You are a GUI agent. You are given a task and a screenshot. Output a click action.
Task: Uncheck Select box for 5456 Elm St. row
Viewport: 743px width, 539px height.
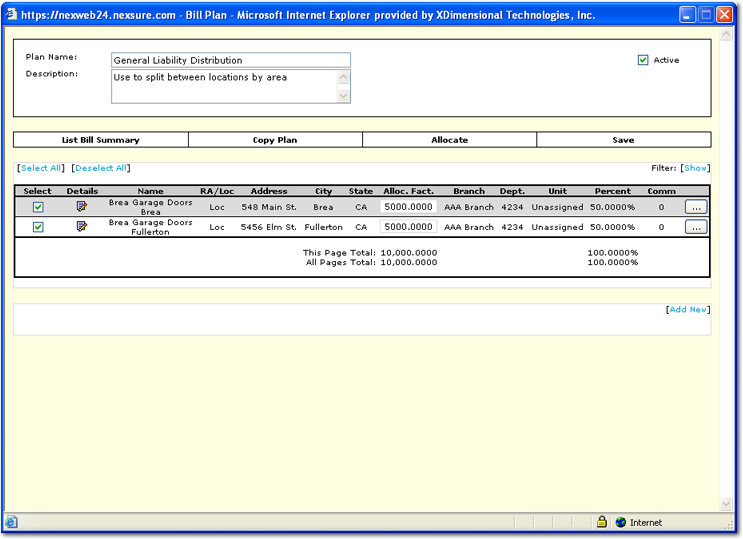38,227
